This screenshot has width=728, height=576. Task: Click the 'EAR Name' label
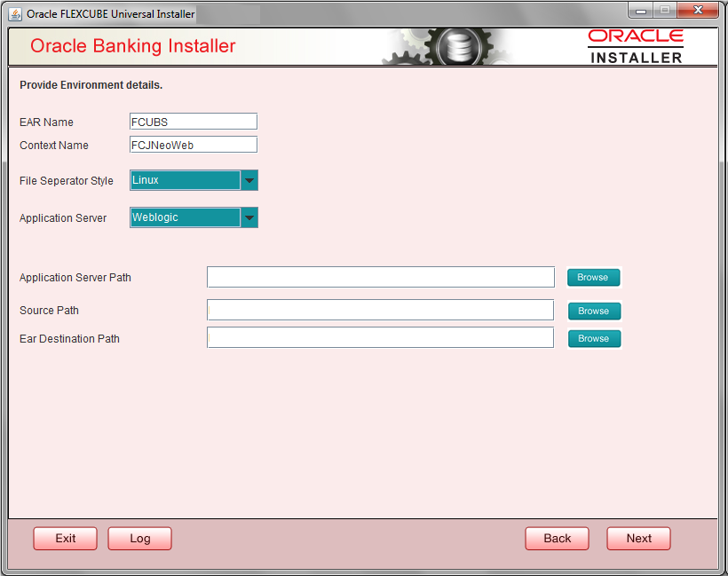46,122
